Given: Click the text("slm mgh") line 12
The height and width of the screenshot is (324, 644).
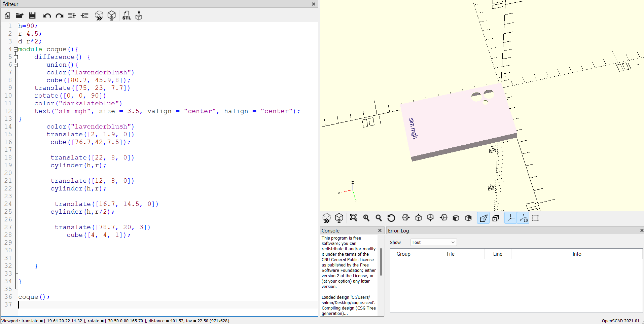Looking at the screenshot, I should point(167,111).
